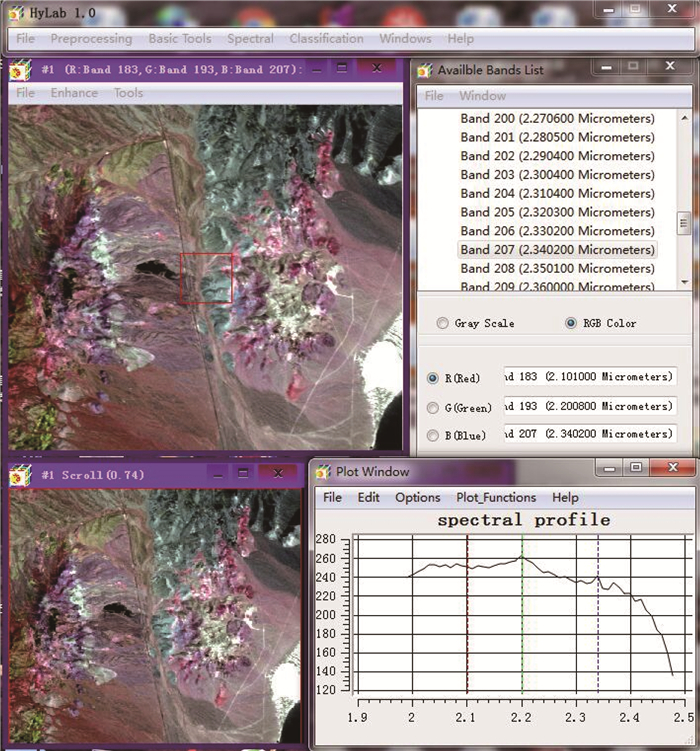This screenshot has width=700, height=751.
Task: Select Band 205 (2.320300 Micrometers) in list
Action: pos(557,212)
